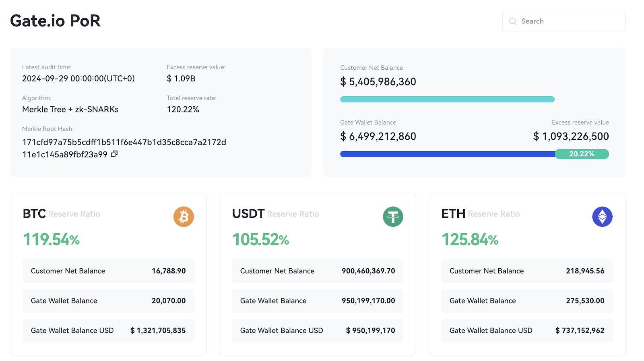Viewport: 644px width, 361px height.
Task: Select the audit time 2024-09-29 00:00:00(UTC+0)
Action: click(78, 79)
